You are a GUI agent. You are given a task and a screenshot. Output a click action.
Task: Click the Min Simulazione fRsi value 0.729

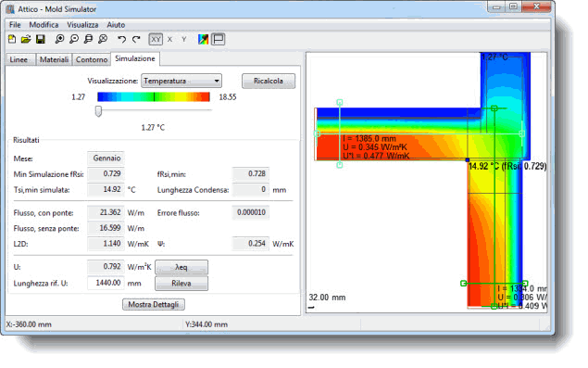106,173
